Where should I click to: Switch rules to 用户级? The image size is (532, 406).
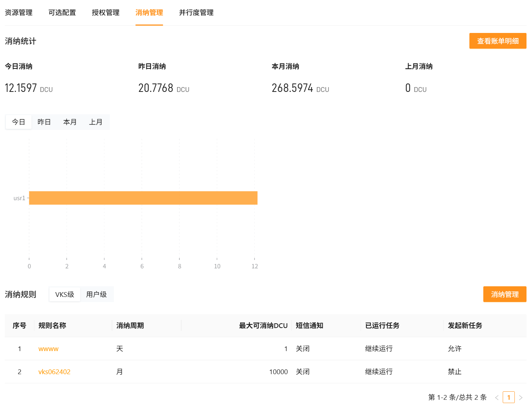[x=97, y=294]
